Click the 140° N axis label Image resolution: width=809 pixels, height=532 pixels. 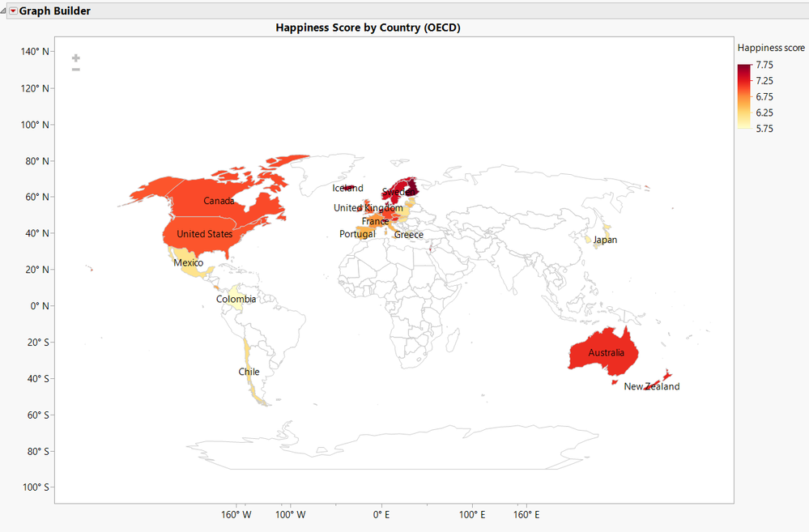click(x=35, y=52)
